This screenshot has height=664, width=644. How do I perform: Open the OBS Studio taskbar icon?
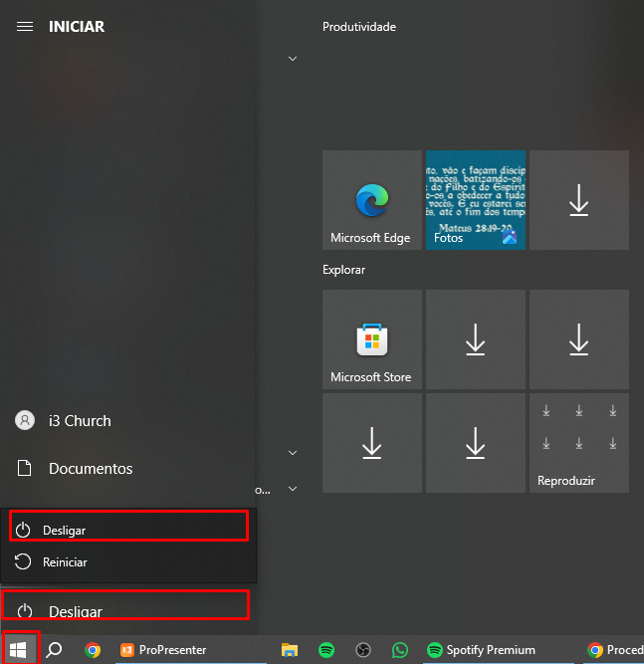pos(363,650)
